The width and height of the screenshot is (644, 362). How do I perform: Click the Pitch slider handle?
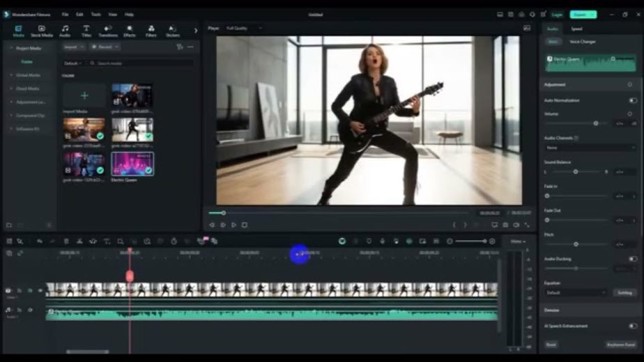tap(576, 244)
